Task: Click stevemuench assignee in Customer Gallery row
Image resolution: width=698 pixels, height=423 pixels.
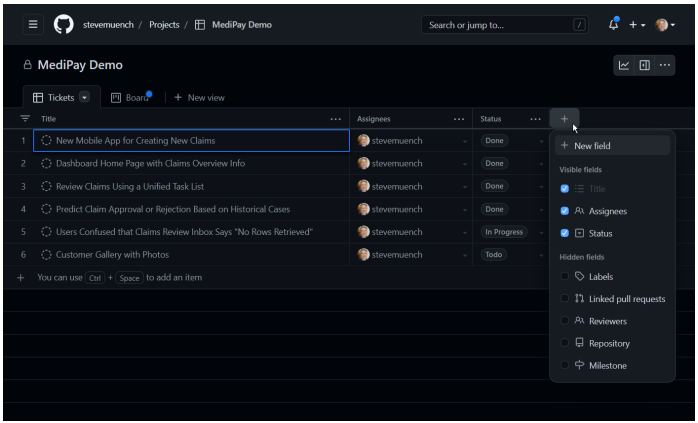Action: tap(390, 255)
